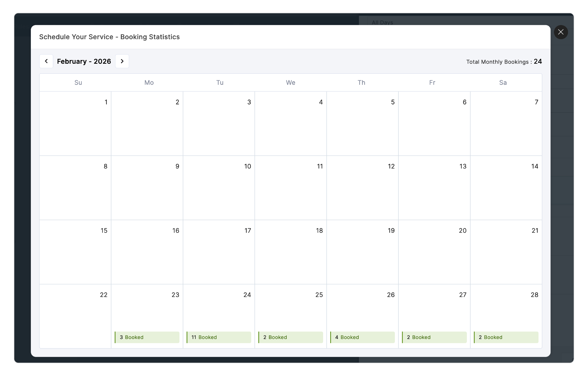Click the Th weekday column header

pos(361,82)
